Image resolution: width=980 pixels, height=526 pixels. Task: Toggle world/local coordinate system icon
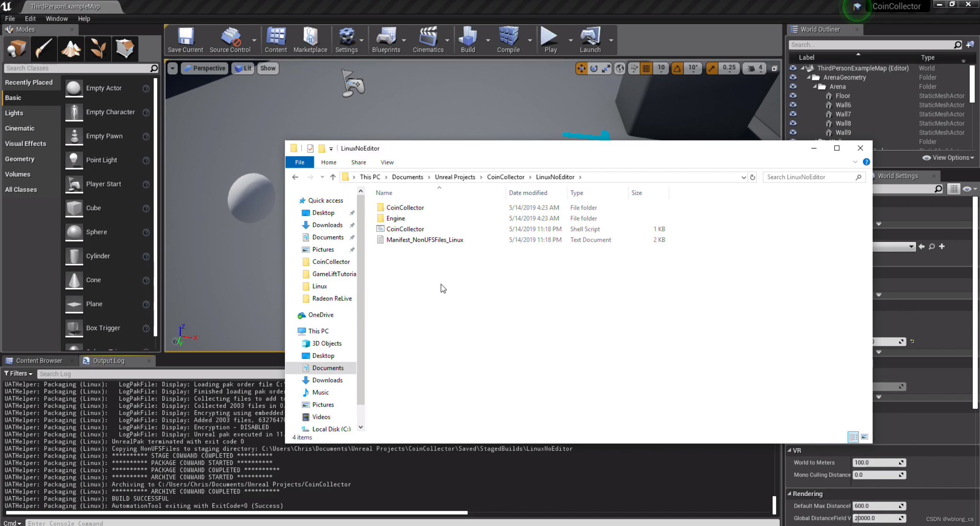[x=620, y=68]
